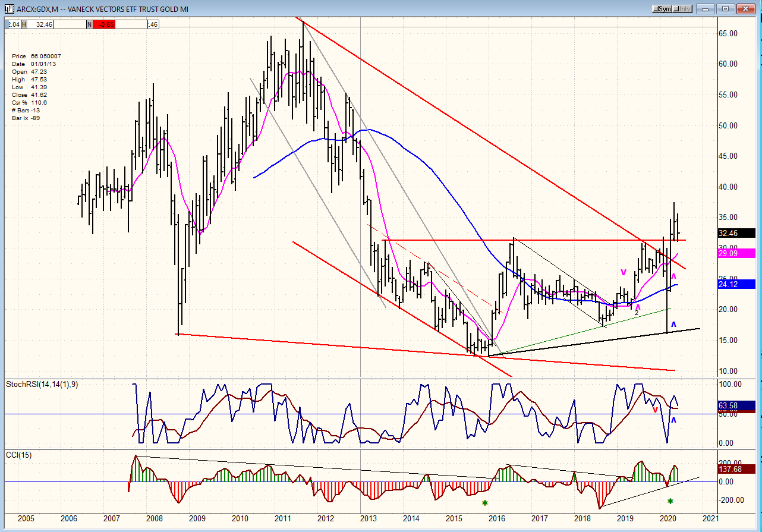762x532 pixels.
Task: Click the red N net change field
Action: coord(105,24)
